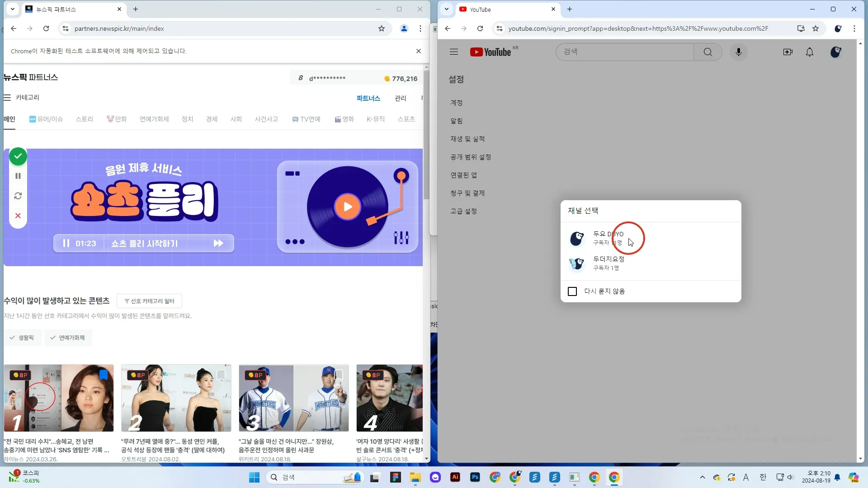Image resolution: width=868 pixels, height=488 pixels.
Task: Check the '다시 묻지 않음' checkbox
Action: 572,291
